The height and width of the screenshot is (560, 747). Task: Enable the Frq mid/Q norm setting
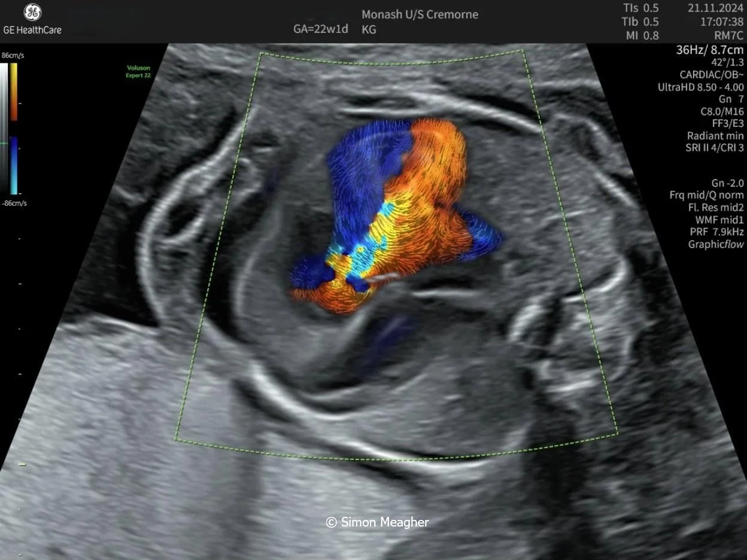click(706, 194)
